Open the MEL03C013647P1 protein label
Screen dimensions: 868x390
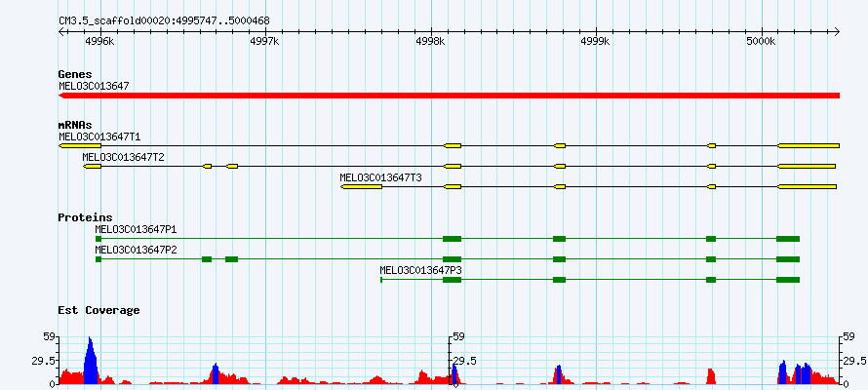click(137, 228)
